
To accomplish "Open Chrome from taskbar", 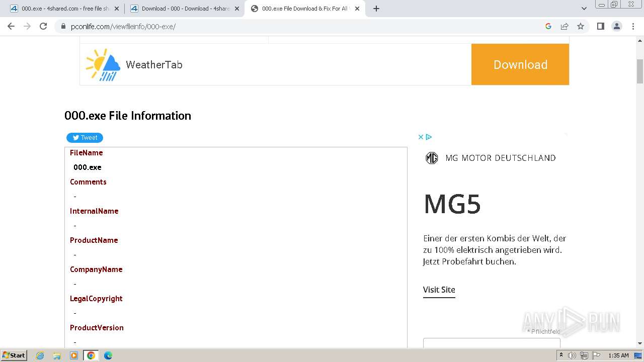I will click(x=91, y=355).
